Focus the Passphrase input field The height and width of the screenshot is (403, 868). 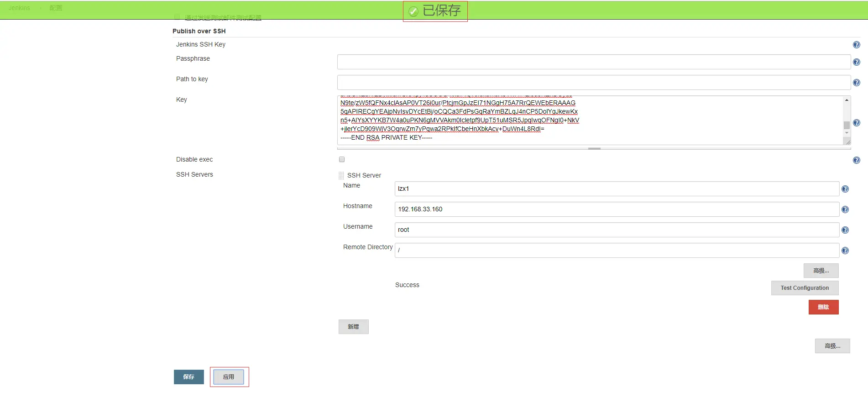pos(594,62)
